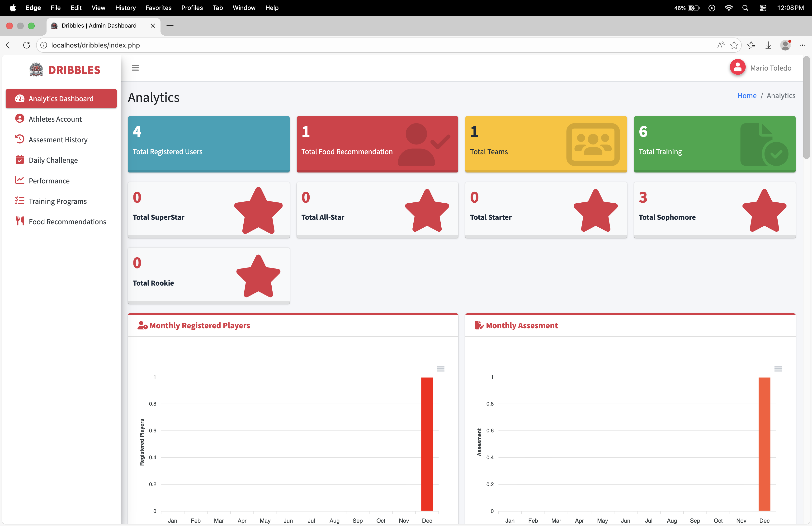Add page to favorites star icon
The width and height of the screenshot is (812, 526).
point(734,45)
